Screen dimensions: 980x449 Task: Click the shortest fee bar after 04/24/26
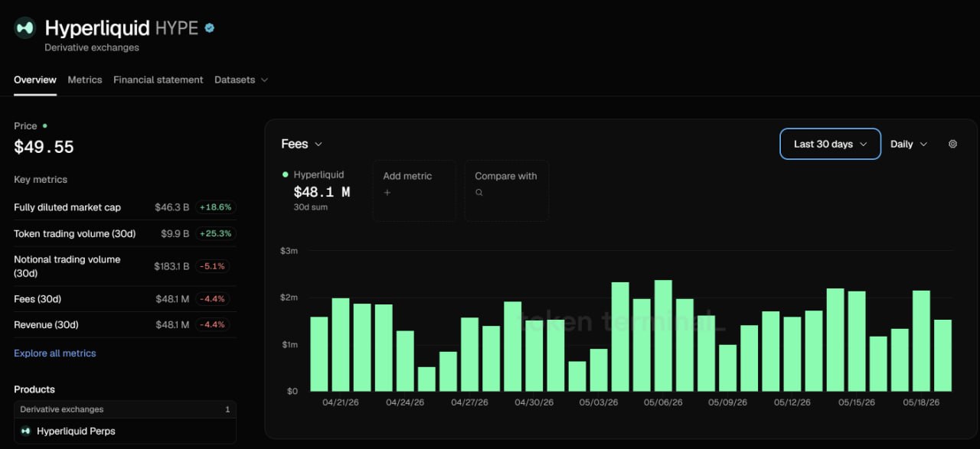(x=426, y=379)
